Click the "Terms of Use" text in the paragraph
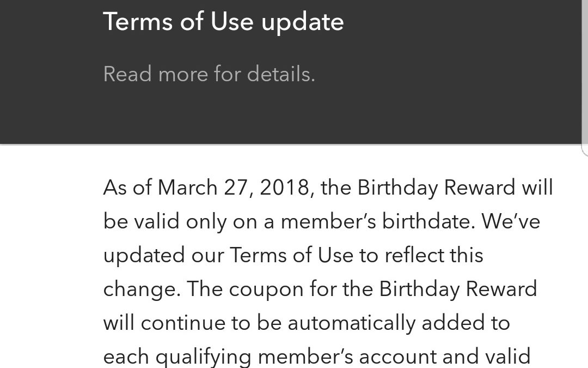The height and width of the screenshot is (368, 588). point(291,255)
